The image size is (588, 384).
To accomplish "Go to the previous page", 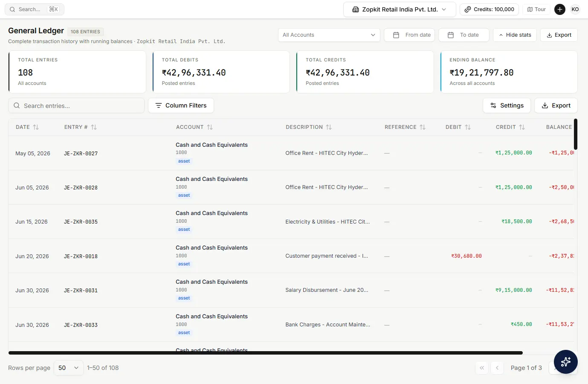I will pyautogui.click(x=497, y=368).
